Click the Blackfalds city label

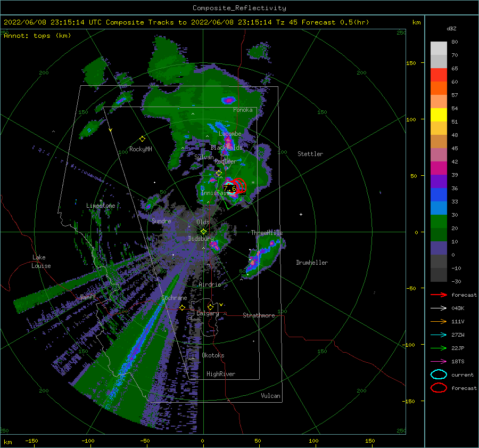pyautogui.click(x=226, y=148)
